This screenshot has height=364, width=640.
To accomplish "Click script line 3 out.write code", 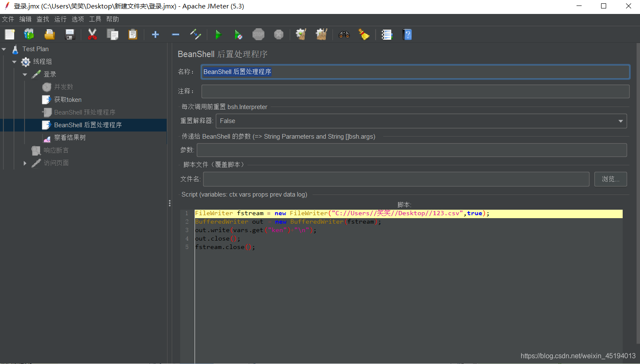I will 255,230.
